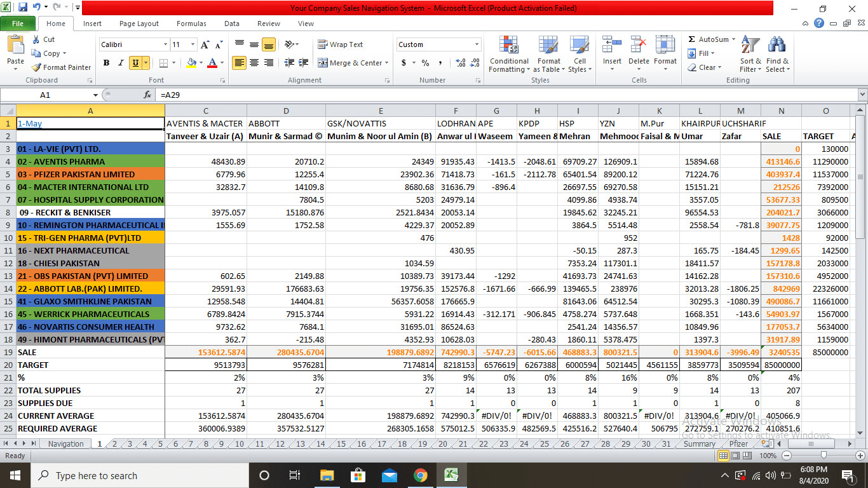Click the Decrease Indent icon
Viewport: 868px width, 488px height.
pyautogui.click(x=289, y=63)
